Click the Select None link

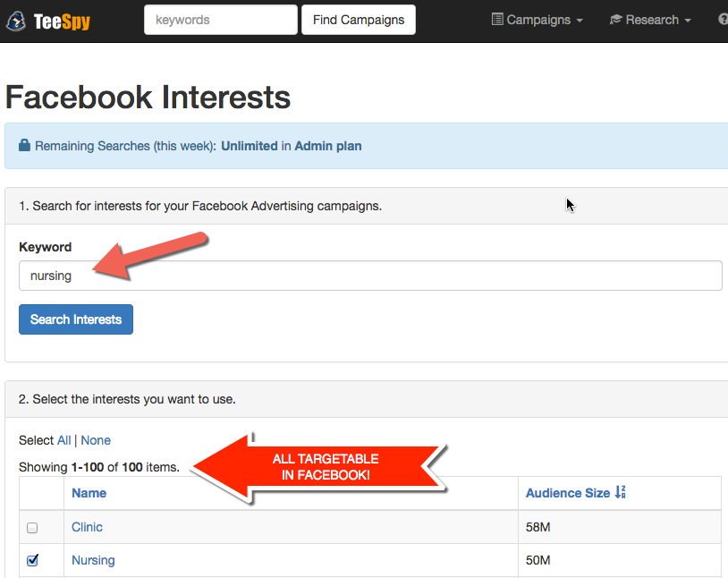[96, 440]
